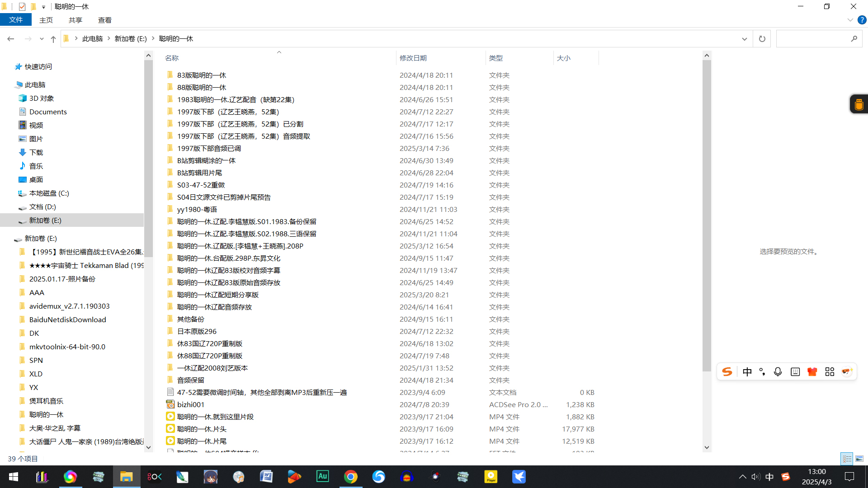The width and height of the screenshot is (868, 488).
Task: Expand the ribbon with chevron
Action: pos(850,20)
